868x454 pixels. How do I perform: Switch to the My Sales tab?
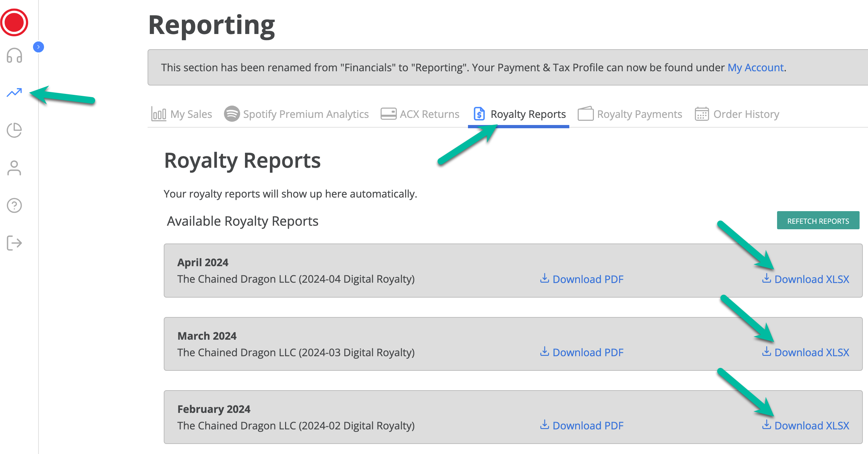point(182,114)
